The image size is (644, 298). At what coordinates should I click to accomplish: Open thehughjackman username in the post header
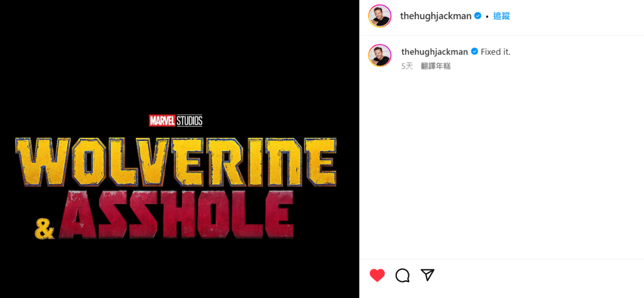click(436, 16)
